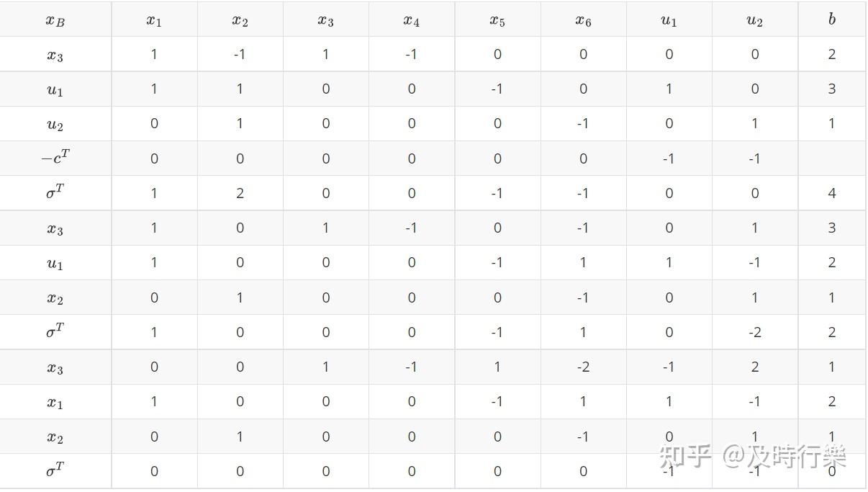Viewport: 868px width, 492px height.
Task: Select the −c^T row label
Action: coord(55,158)
